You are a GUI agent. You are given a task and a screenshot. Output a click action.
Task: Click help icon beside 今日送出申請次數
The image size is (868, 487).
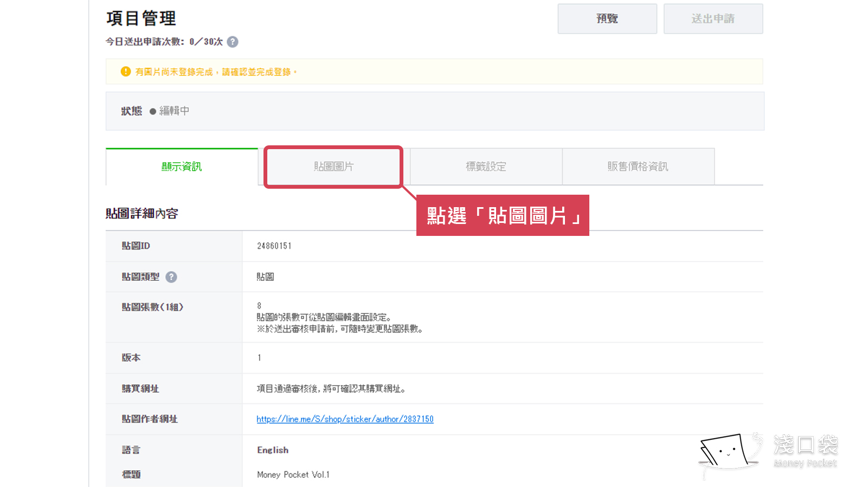[x=233, y=42]
